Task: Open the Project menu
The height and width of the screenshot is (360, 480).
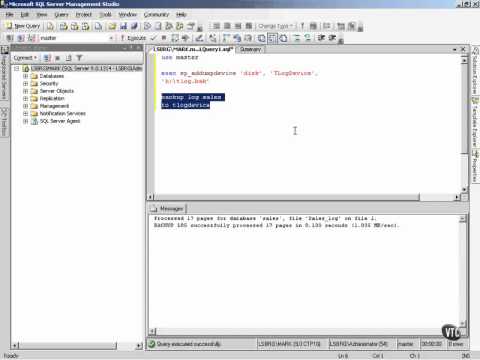Action: (84, 15)
